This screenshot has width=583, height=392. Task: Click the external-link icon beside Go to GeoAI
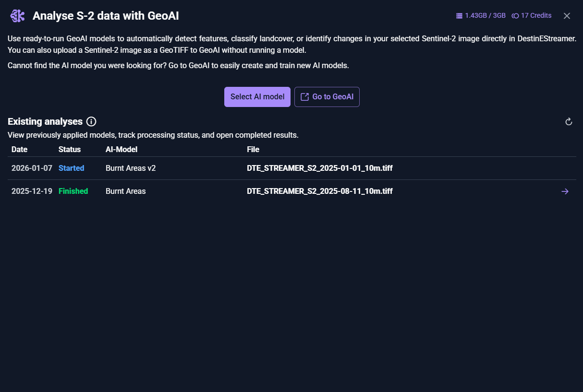pos(304,96)
